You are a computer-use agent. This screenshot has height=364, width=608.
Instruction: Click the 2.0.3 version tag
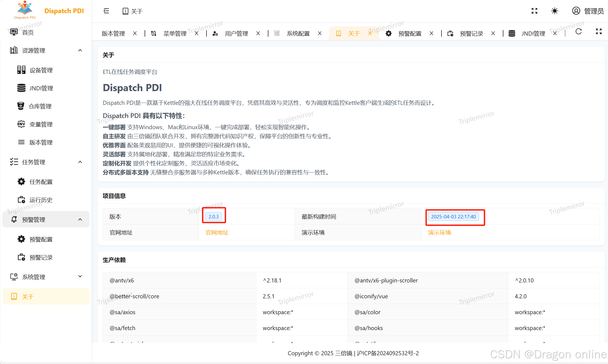[214, 217]
